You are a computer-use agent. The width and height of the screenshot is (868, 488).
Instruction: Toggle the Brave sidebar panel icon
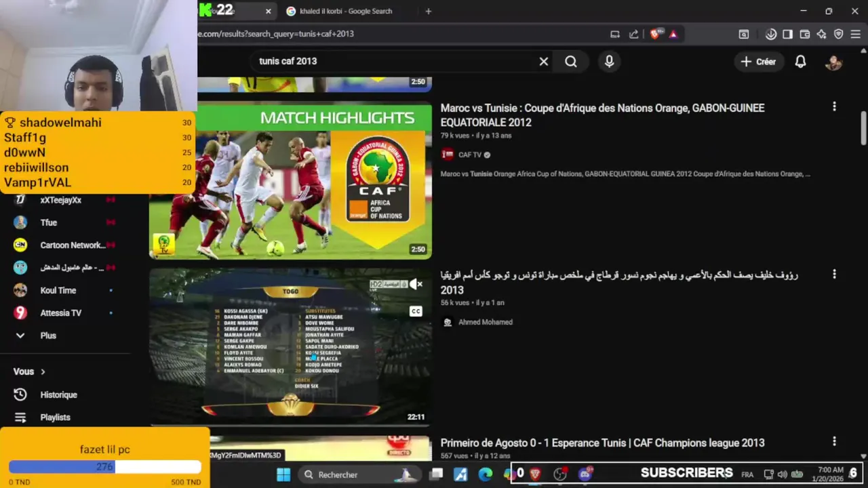tap(787, 34)
